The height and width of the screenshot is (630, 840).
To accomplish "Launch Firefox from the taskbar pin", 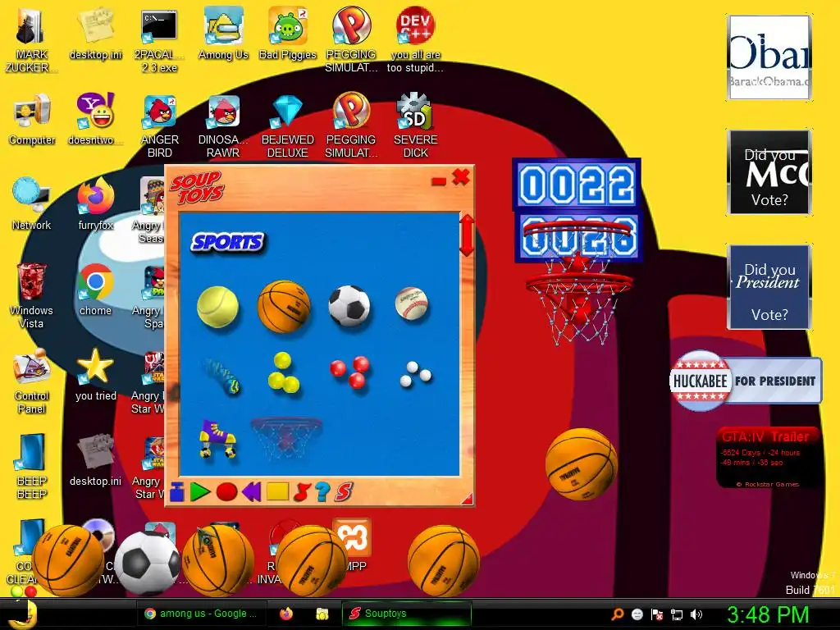I will pyautogui.click(x=286, y=614).
